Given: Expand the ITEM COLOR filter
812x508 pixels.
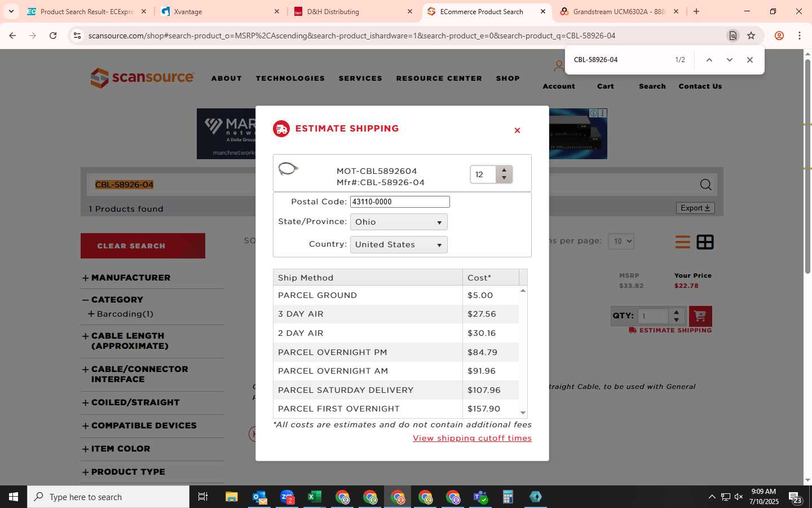Looking at the screenshot, I should [116, 449].
